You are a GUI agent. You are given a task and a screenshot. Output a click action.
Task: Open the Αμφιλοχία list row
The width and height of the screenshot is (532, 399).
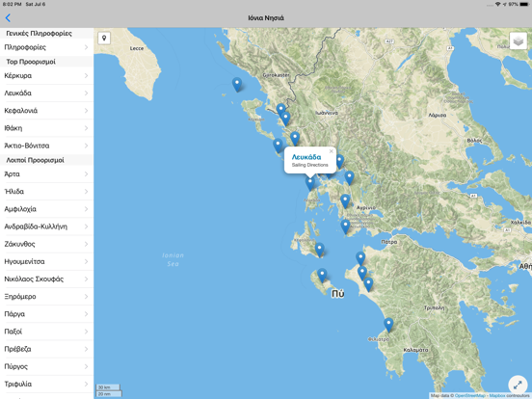coord(46,209)
